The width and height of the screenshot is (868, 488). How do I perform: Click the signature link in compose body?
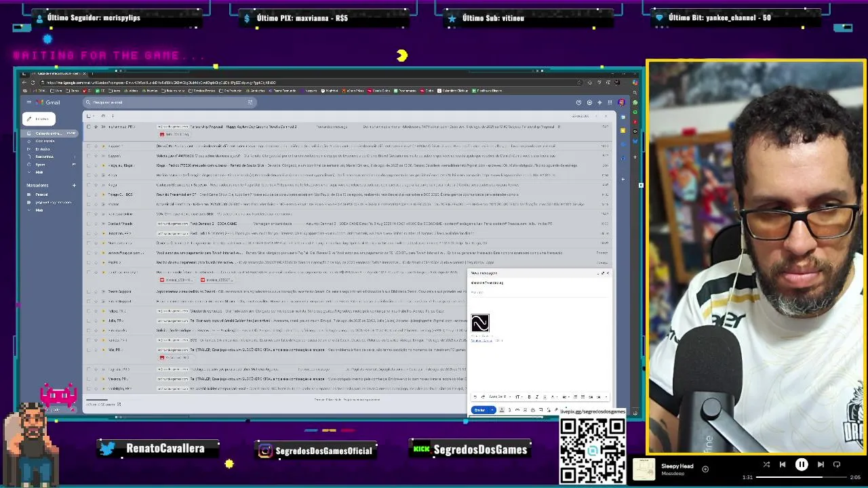pos(482,340)
